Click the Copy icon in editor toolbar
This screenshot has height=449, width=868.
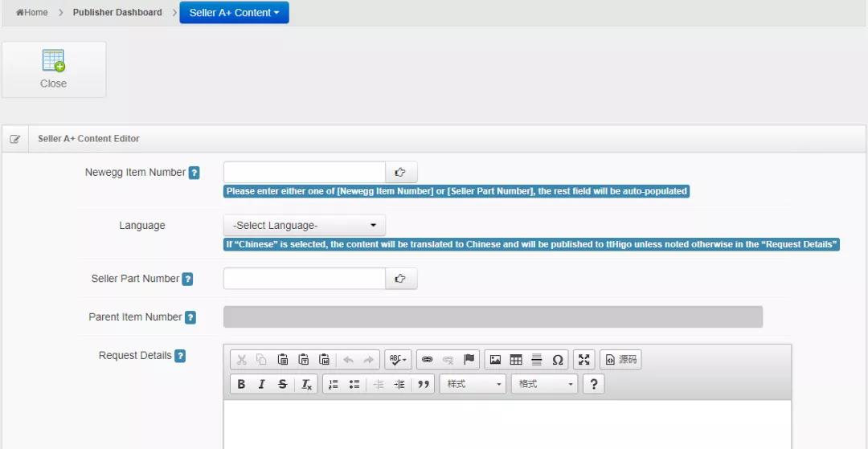261,360
